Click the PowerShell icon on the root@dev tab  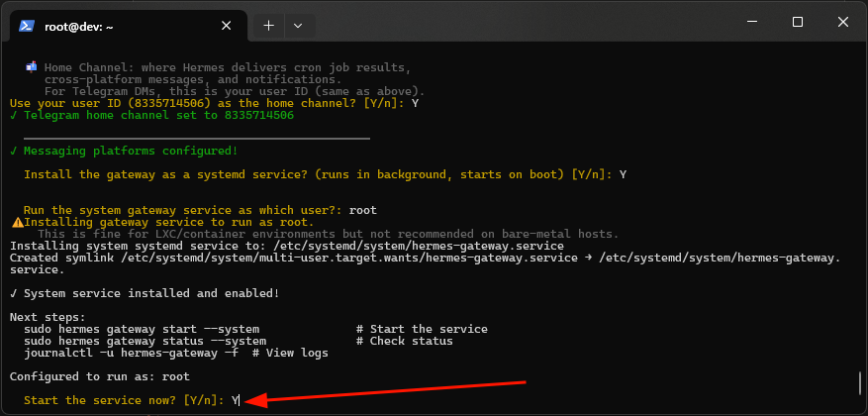[27, 26]
